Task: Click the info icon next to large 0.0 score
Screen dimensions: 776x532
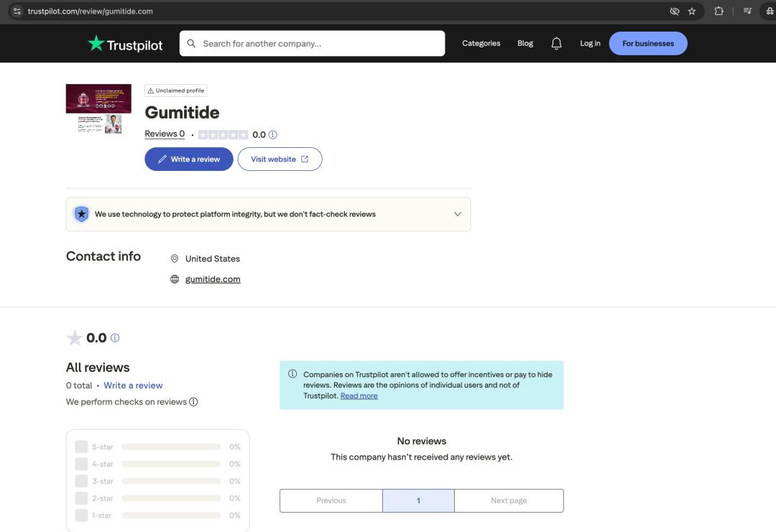Action: [x=115, y=337]
